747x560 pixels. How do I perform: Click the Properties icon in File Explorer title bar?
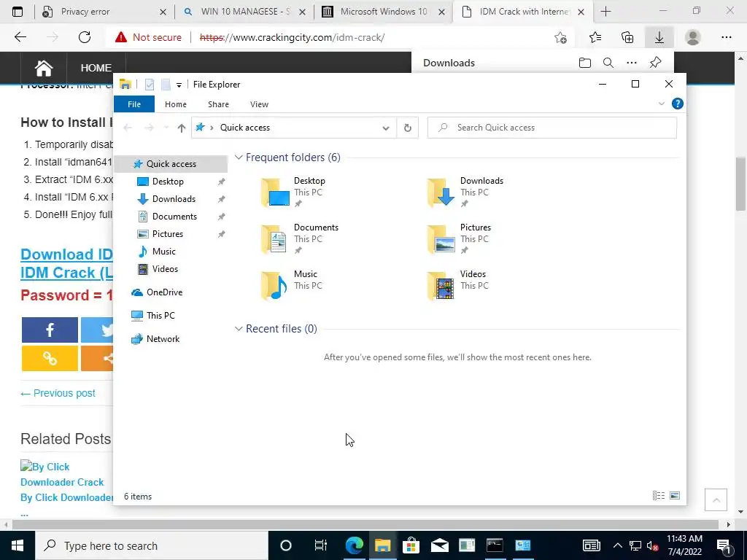click(150, 85)
